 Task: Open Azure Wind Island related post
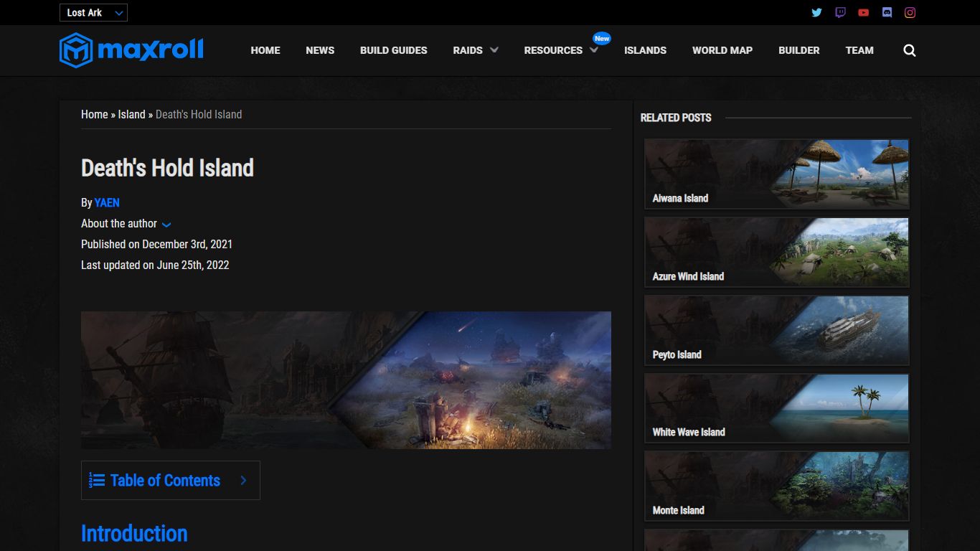click(x=777, y=253)
